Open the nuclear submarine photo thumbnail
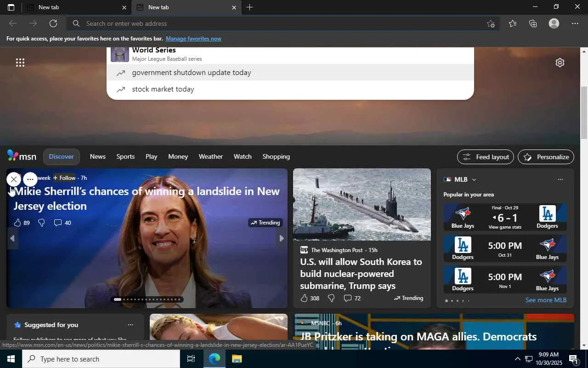Image resolution: width=588 pixels, height=368 pixels. coord(362,204)
